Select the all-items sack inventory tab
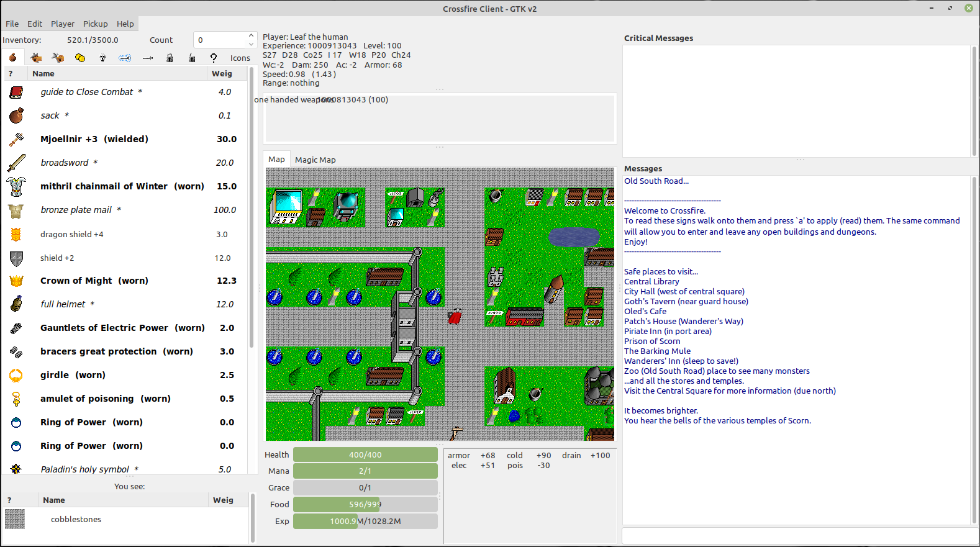The image size is (980, 547). pos(13,58)
